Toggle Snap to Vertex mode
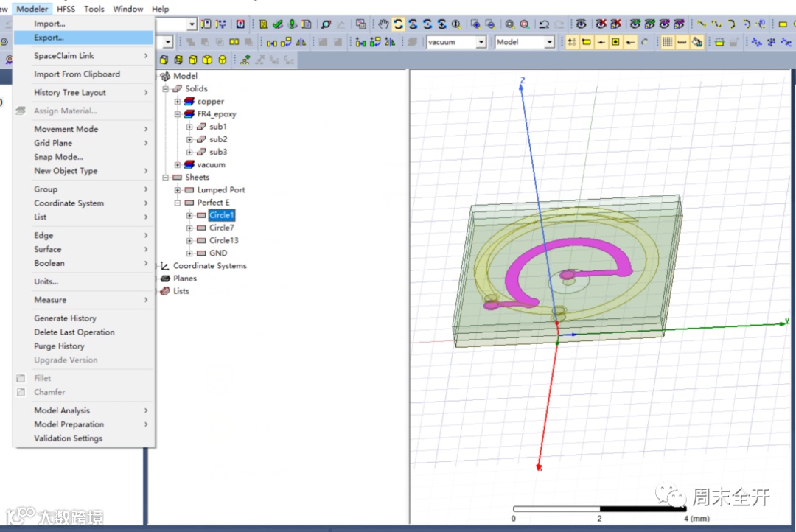This screenshot has height=532, width=796. [x=587, y=42]
